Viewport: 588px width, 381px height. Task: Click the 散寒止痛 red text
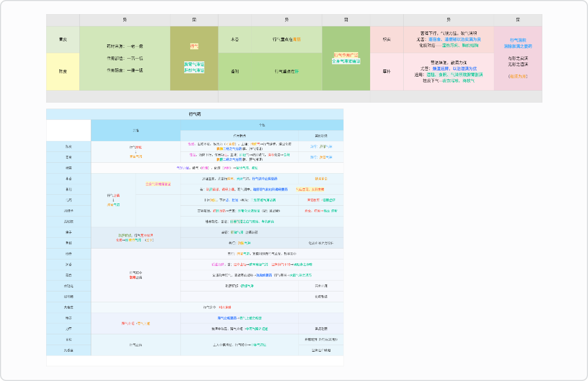[136, 277]
